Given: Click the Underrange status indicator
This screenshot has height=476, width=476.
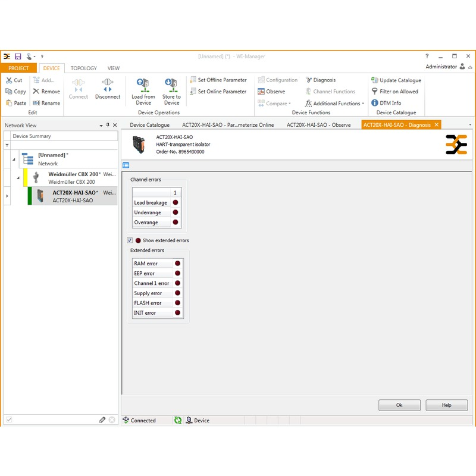Looking at the screenshot, I should click(x=176, y=212).
